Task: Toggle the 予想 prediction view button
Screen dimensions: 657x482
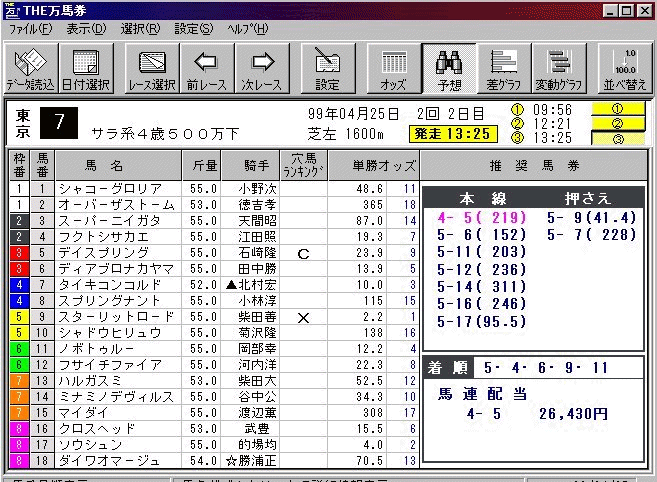Action: click(448, 68)
